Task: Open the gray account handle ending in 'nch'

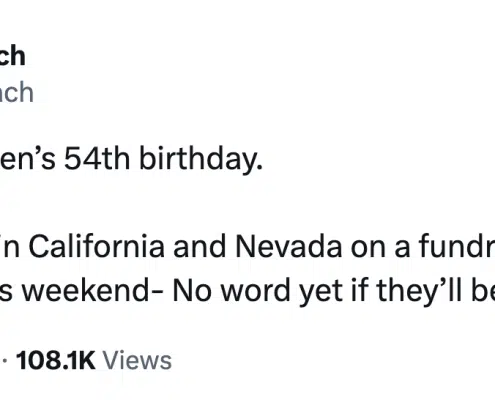Action: tap(16, 92)
